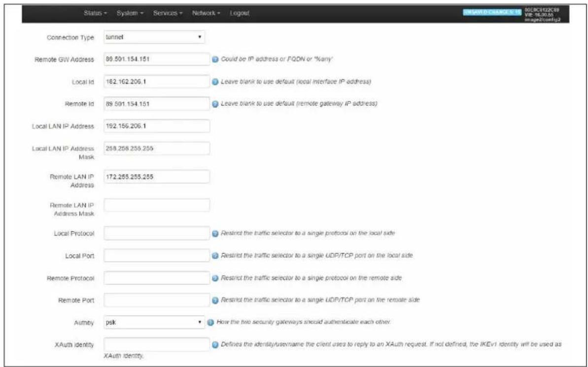Open the Status menu
This screenshot has height=367, width=588.
(95, 13)
